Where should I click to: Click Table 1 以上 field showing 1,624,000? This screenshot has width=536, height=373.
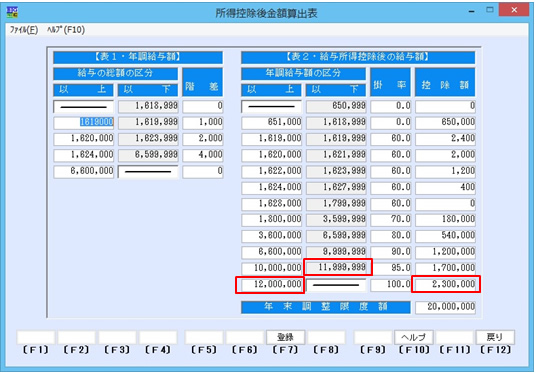pyautogui.click(x=83, y=155)
